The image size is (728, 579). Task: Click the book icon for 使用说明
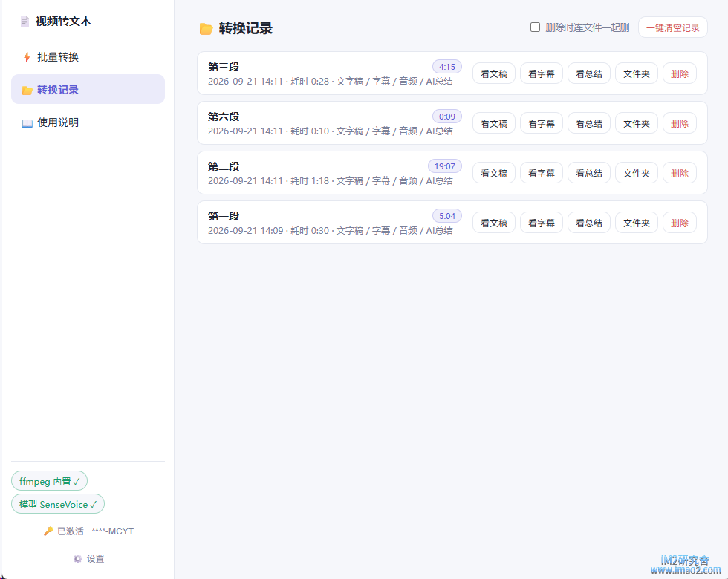[27, 123]
